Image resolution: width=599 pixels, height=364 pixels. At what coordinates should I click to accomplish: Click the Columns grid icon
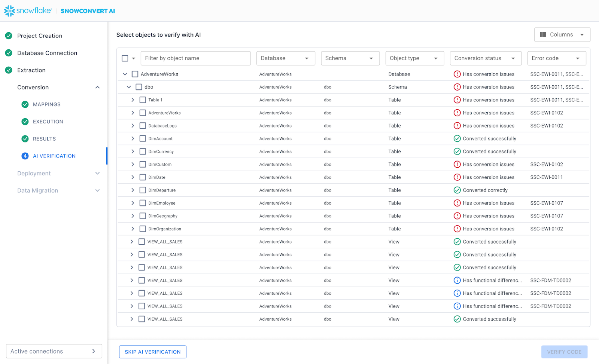point(543,34)
